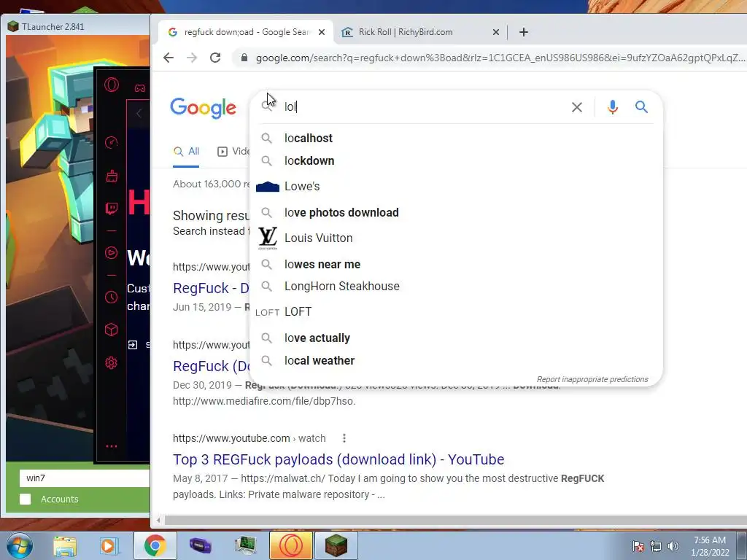Start voice search with the microphone icon
Image resolution: width=747 pixels, height=560 pixels.
(613, 107)
